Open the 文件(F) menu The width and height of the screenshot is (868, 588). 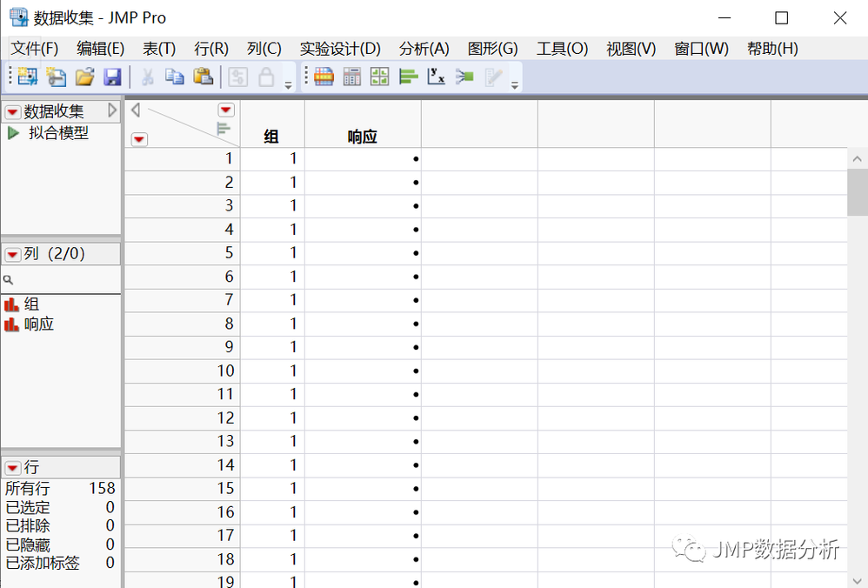(x=34, y=49)
